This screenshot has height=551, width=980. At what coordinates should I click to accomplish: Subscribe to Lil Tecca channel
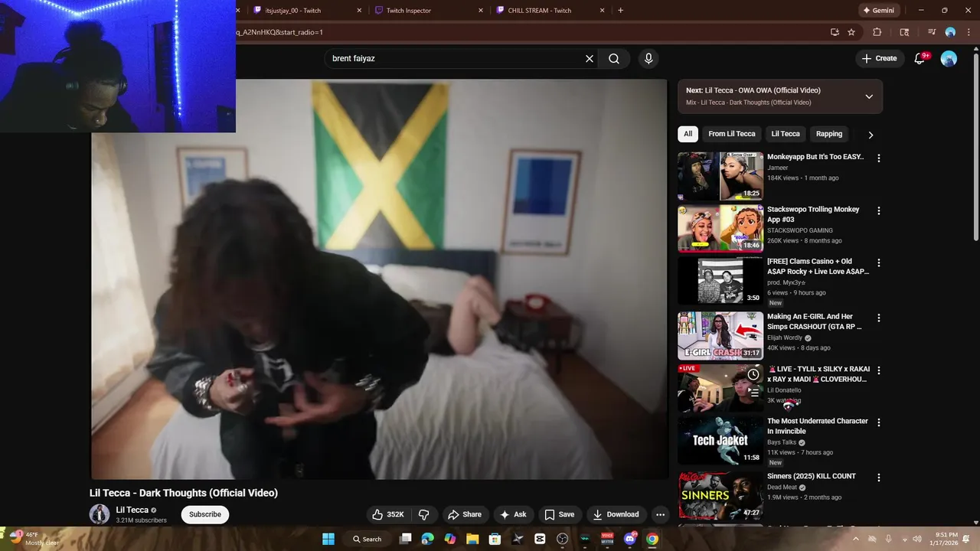coord(205,514)
